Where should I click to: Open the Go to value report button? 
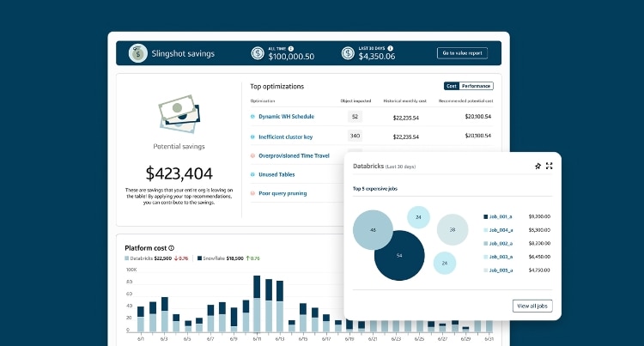pyautogui.click(x=462, y=53)
